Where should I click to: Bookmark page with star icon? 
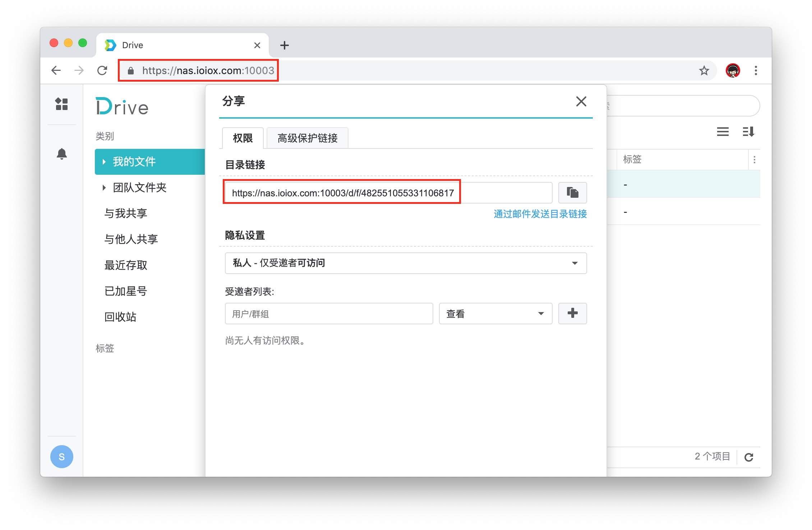[x=704, y=70]
